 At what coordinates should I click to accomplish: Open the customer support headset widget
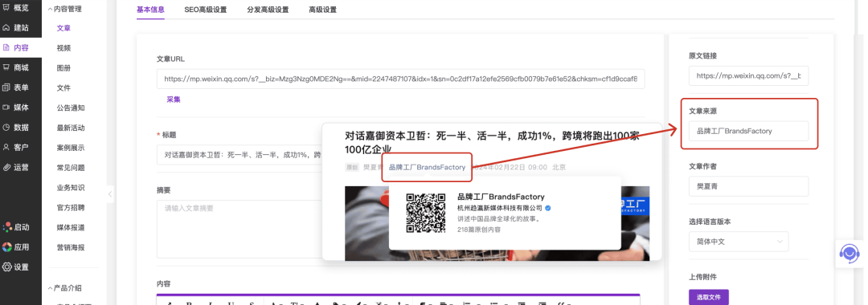click(x=849, y=254)
